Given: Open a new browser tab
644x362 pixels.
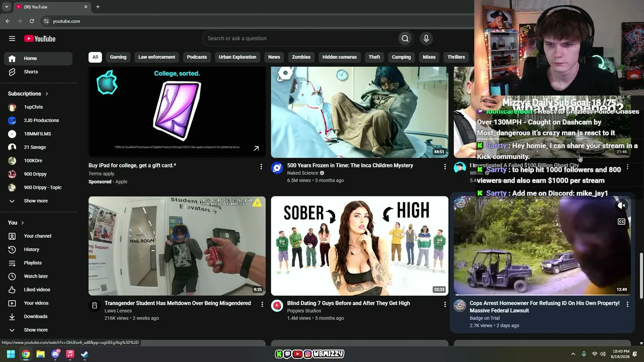Looking at the screenshot, I should tap(98, 7).
